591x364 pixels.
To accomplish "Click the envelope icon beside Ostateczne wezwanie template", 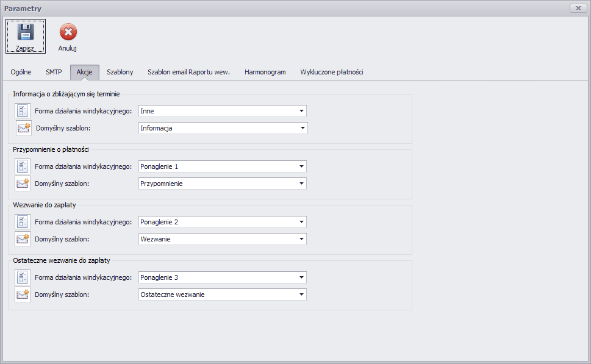I will (x=23, y=294).
